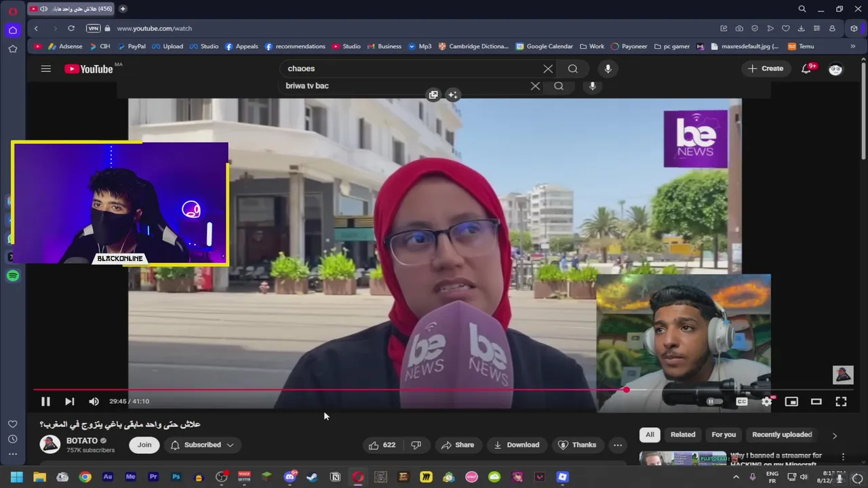The width and height of the screenshot is (868, 488).
Task: Open Opera sidebar home icon
Action: 13,30
